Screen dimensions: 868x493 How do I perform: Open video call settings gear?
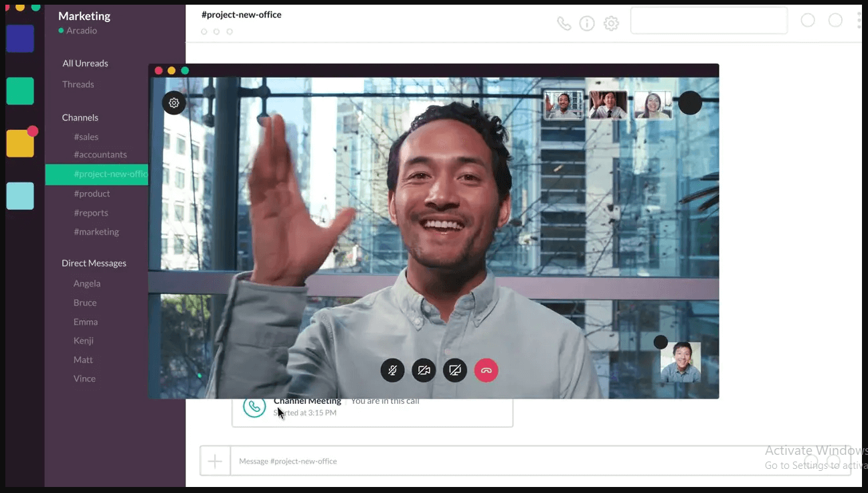pos(174,103)
